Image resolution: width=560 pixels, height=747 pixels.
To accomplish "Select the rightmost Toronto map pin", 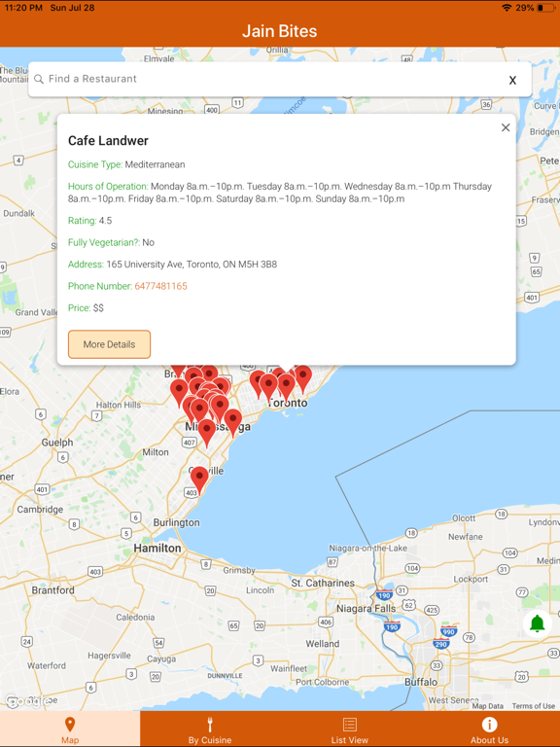I will (303, 379).
